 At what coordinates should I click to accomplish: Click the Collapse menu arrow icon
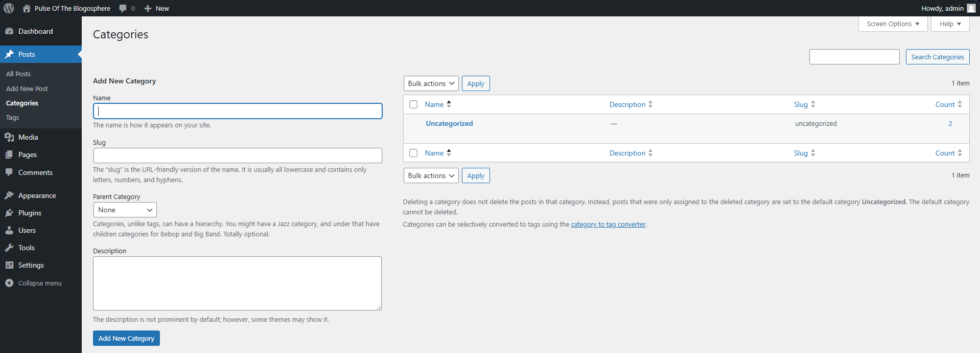pos(9,283)
